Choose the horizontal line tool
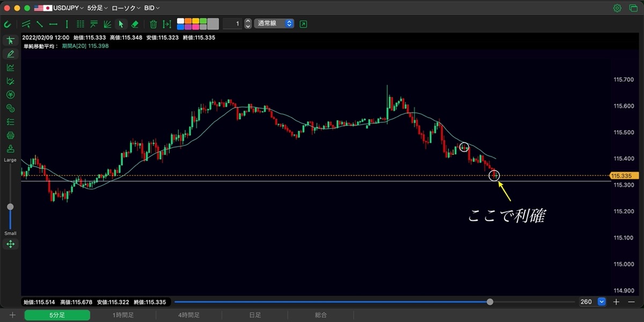 pyautogui.click(x=53, y=24)
